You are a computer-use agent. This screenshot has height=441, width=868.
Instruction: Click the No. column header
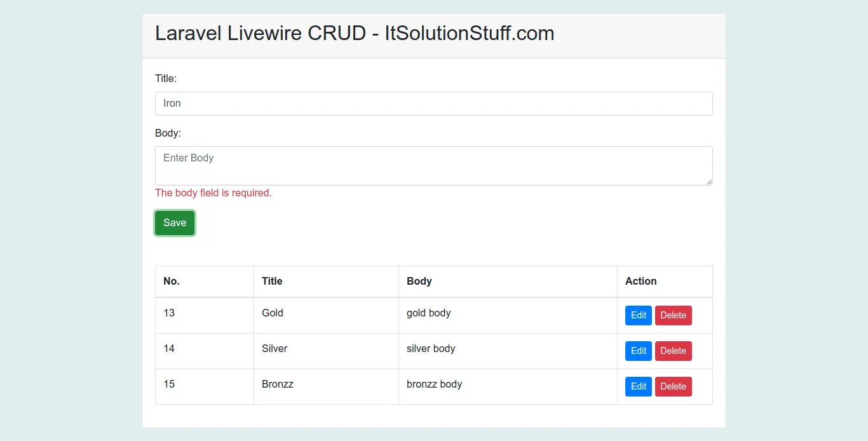click(x=172, y=281)
